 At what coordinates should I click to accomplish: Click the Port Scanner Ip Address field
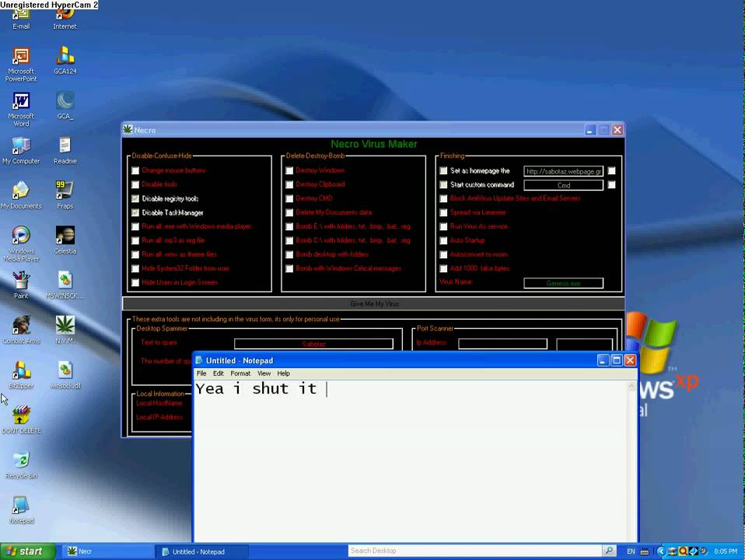(x=502, y=343)
